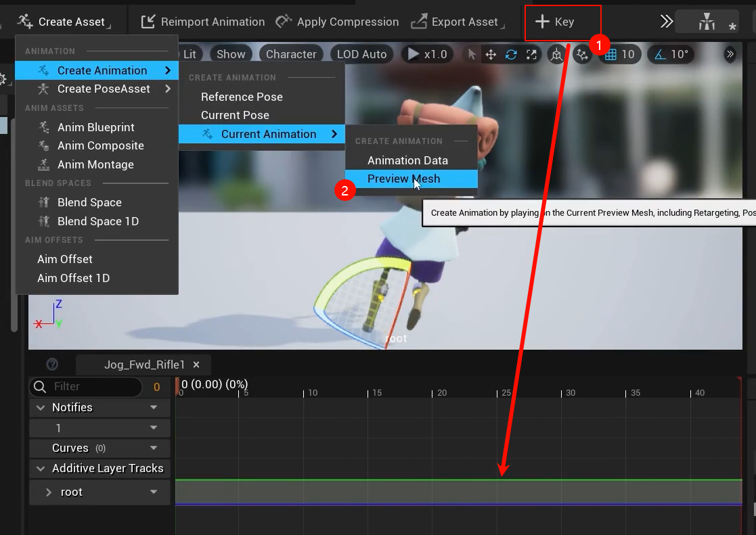Click the Anim Montage icon

pos(44,164)
